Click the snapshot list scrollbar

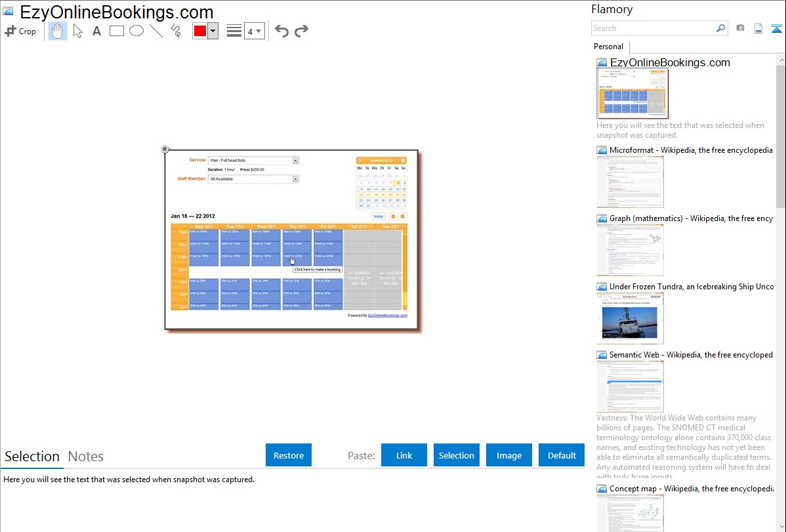click(x=781, y=135)
